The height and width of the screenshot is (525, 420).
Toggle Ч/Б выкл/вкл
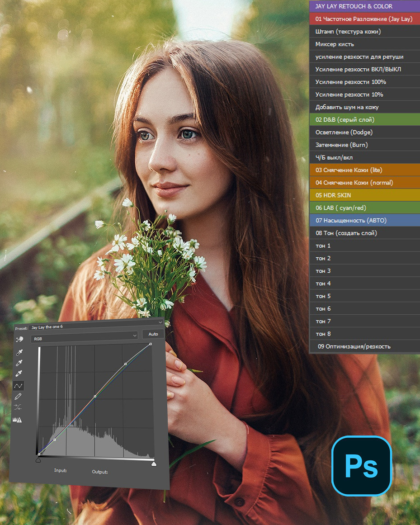364,157
